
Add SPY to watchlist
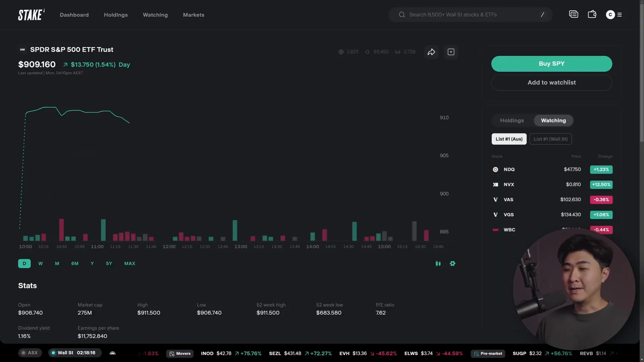click(x=551, y=82)
